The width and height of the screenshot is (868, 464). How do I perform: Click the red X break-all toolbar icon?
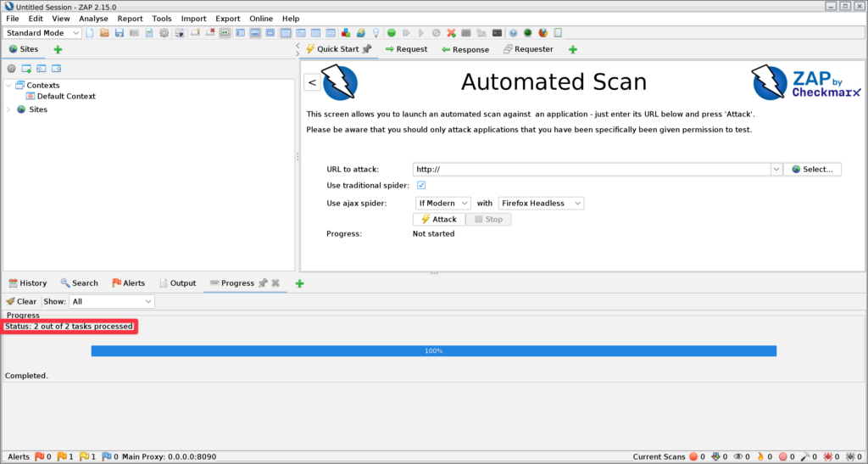(451, 33)
